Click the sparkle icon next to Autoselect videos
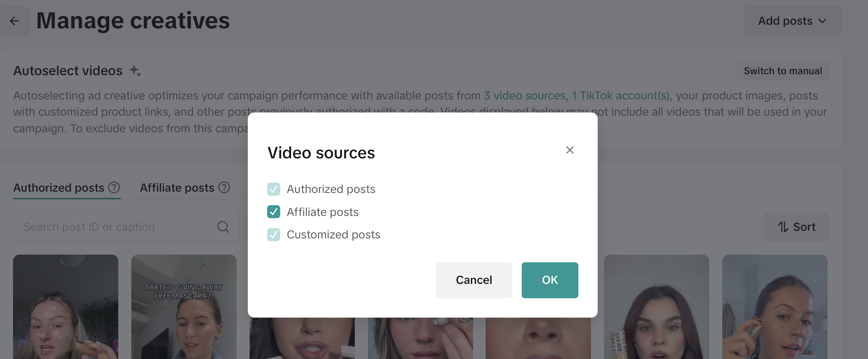Viewport: 868px width, 359px height. 135,71
